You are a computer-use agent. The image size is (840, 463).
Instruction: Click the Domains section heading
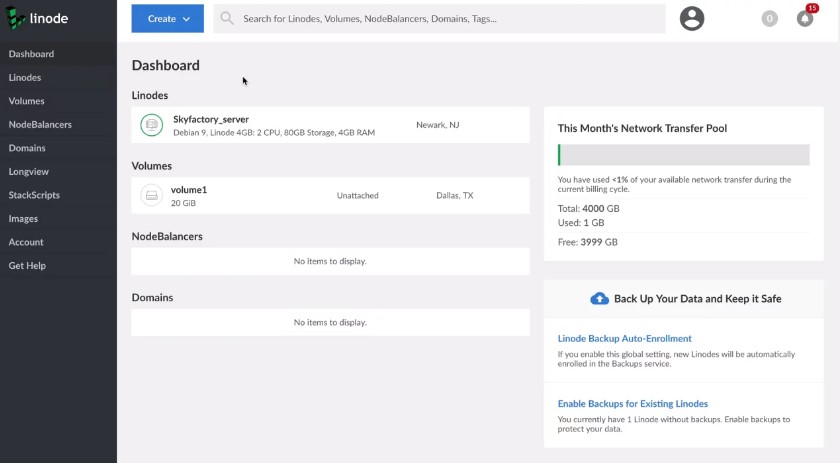(152, 297)
